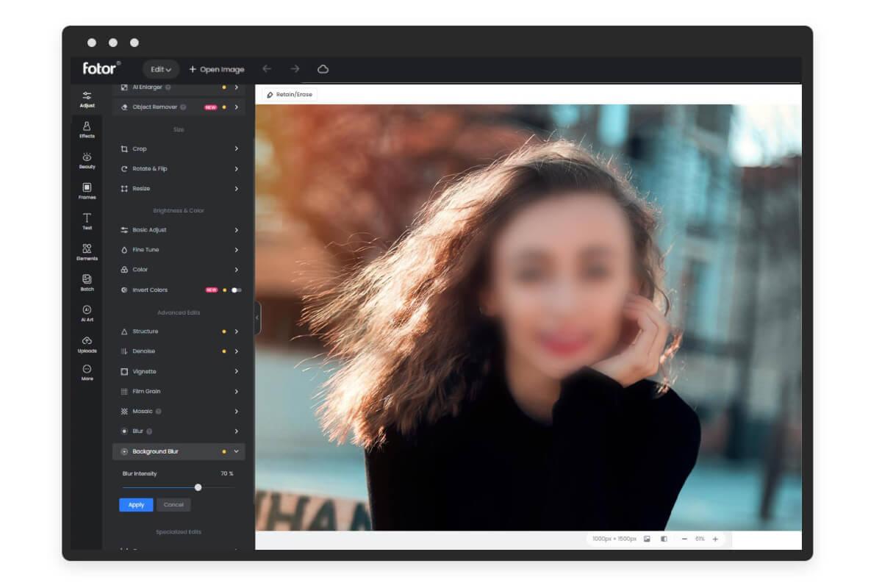Click the Blur Intensity label
Image resolution: width=882 pixels, height=588 pixels.
pos(139,473)
